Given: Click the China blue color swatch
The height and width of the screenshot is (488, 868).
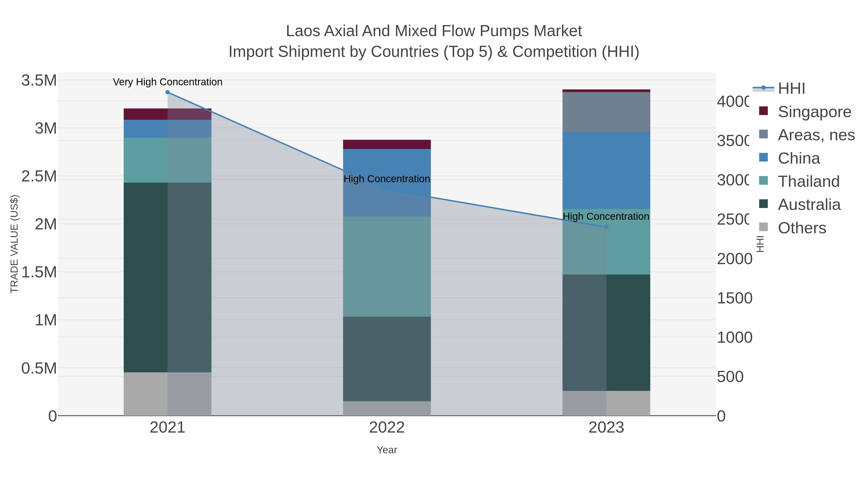Looking at the screenshot, I should click(764, 157).
